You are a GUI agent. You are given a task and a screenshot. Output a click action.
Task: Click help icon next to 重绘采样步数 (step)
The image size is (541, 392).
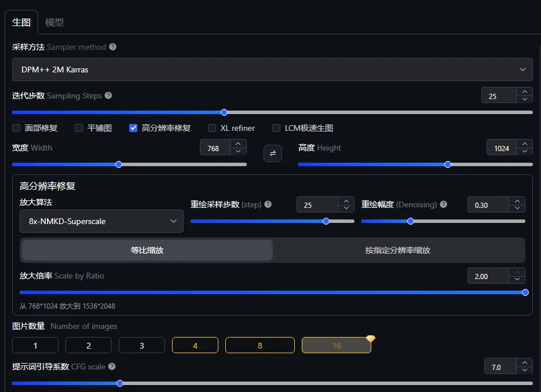coord(268,204)
